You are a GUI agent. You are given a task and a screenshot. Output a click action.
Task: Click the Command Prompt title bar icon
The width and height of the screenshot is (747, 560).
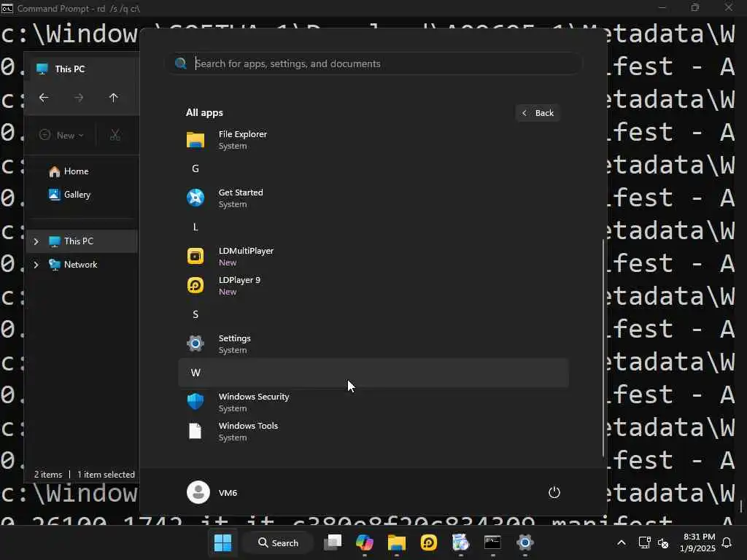7,8
